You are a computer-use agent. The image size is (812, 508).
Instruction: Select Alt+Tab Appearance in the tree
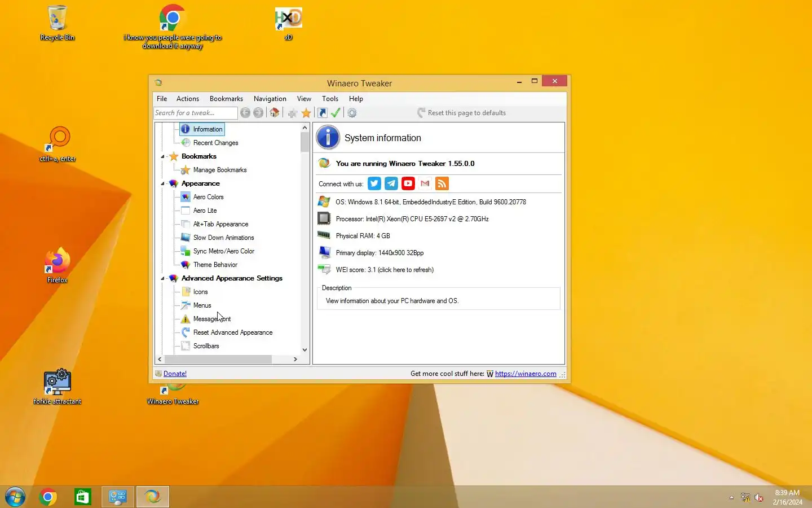click(220, 224)
